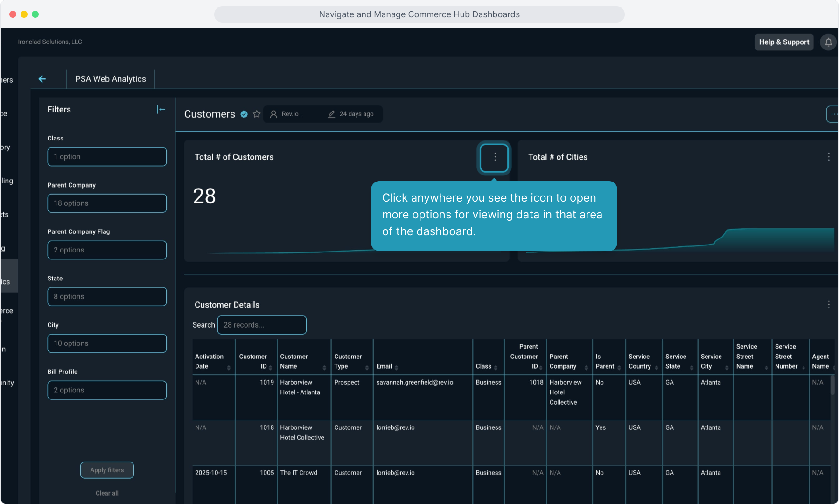Collapse the Filters panel
The image size is (839, 504).
pos(161,109)
